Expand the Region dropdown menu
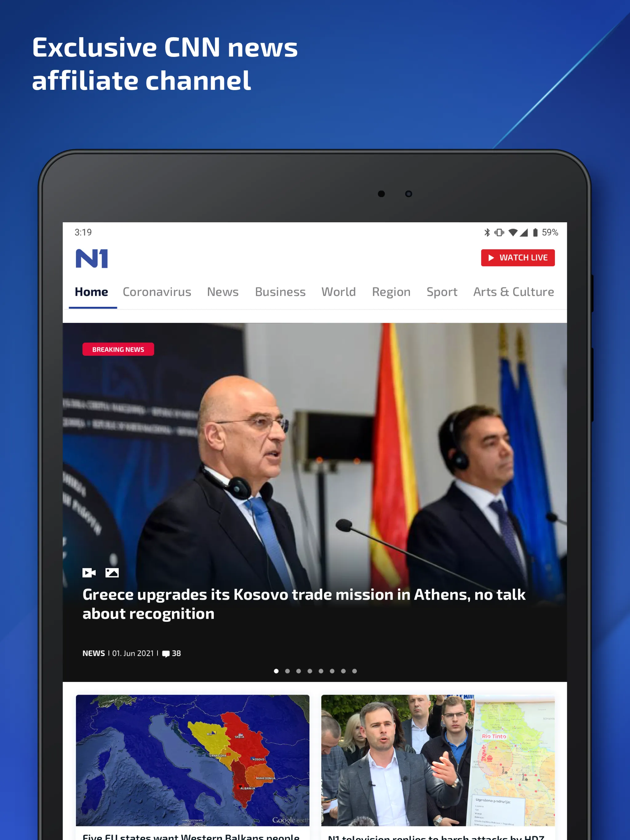The image size is (630, 840). point(390,292)
